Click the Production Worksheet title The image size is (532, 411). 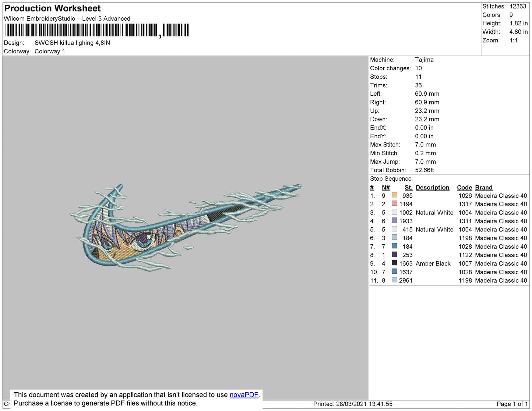(53, 8)
